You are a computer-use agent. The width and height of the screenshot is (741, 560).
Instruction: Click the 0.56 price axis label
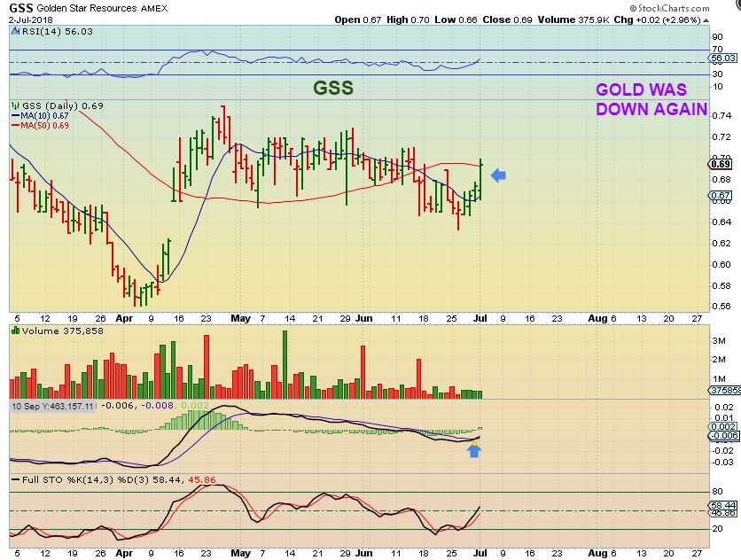(x=721, y=307)
